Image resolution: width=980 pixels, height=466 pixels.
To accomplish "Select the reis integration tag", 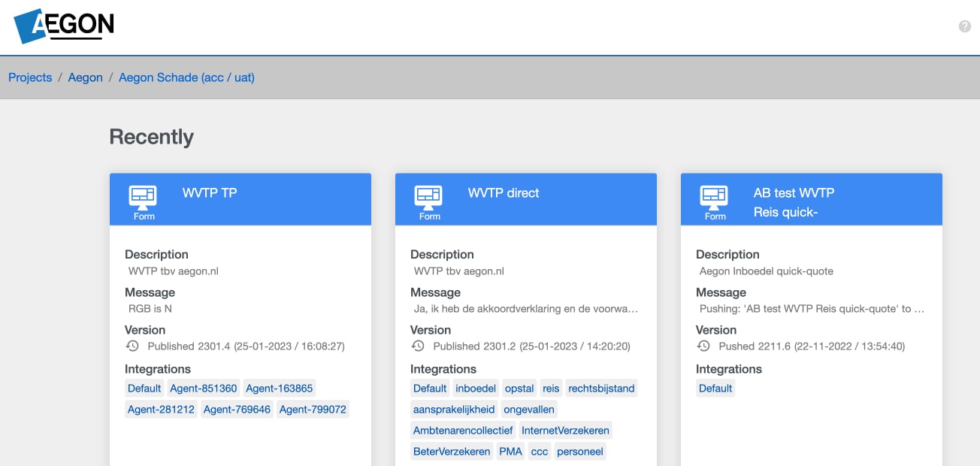I will tap(551, 389).
